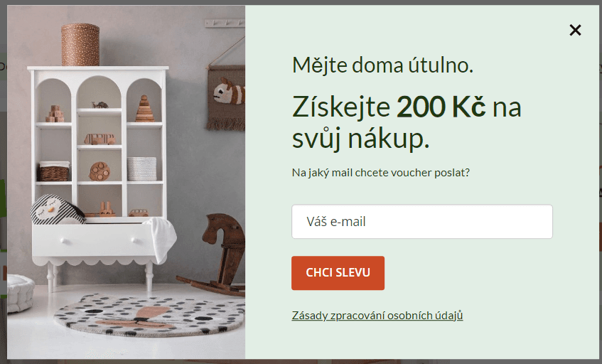The width and height of the screenshot is (602, 364).
Task: Click the white arched shelf cabinet
Action: pos(99,176)
